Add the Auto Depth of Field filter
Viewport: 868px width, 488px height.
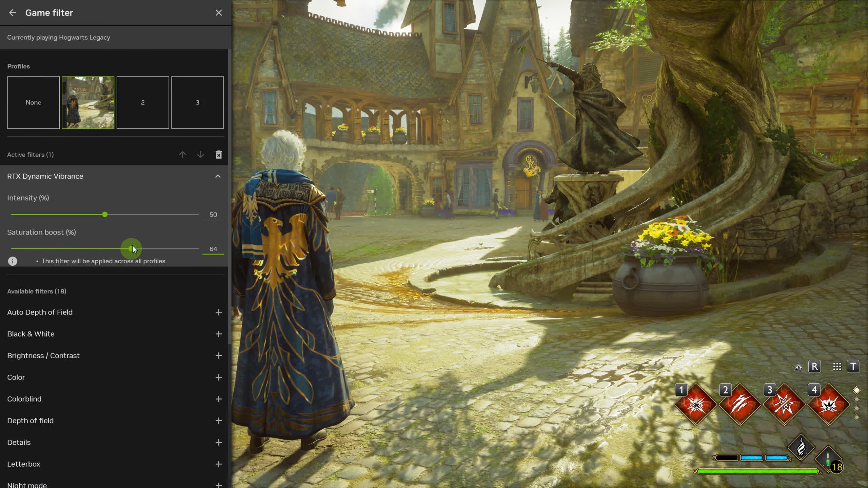(x=219, y=312)
